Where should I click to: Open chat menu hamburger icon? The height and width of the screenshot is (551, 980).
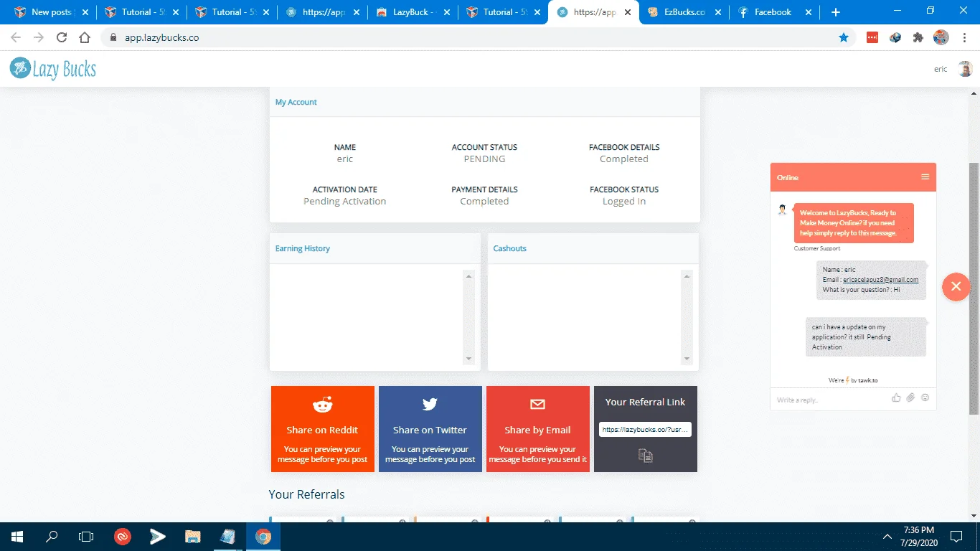[925, 176]
